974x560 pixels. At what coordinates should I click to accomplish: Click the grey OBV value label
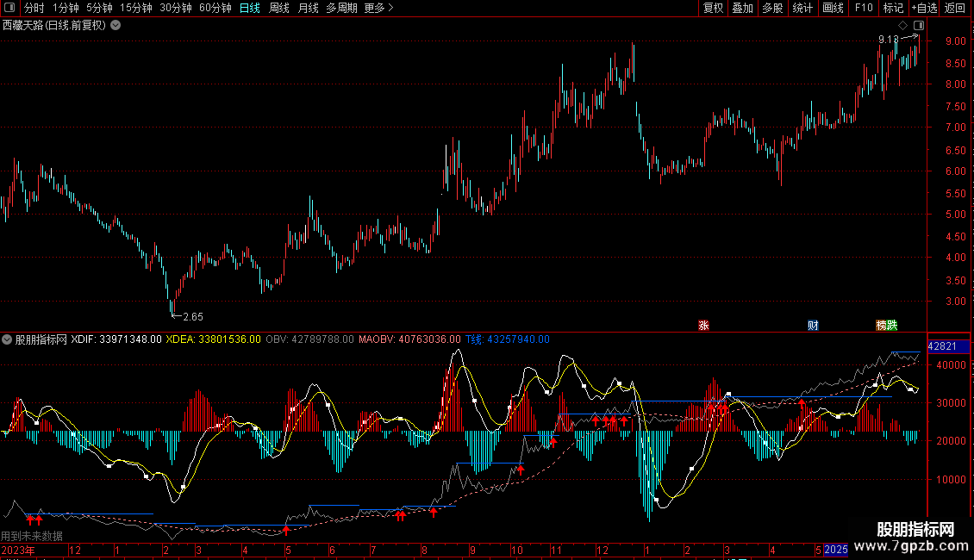click(309, 339)
